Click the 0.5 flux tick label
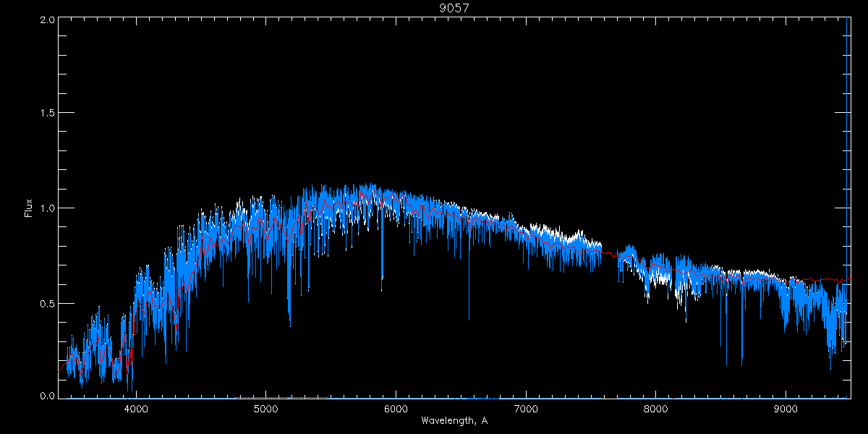This screenshot has height=434, width=868. tap(46, 303)
